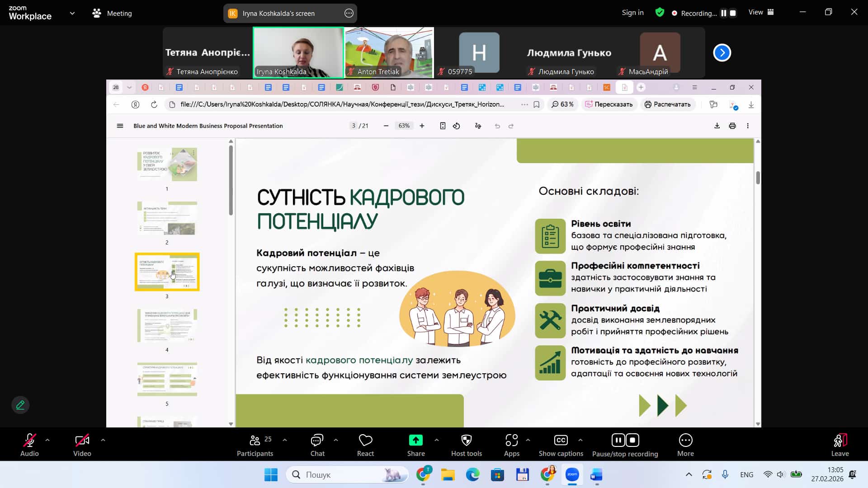Open the More menu in Zoom toolbar

[685, 440]
